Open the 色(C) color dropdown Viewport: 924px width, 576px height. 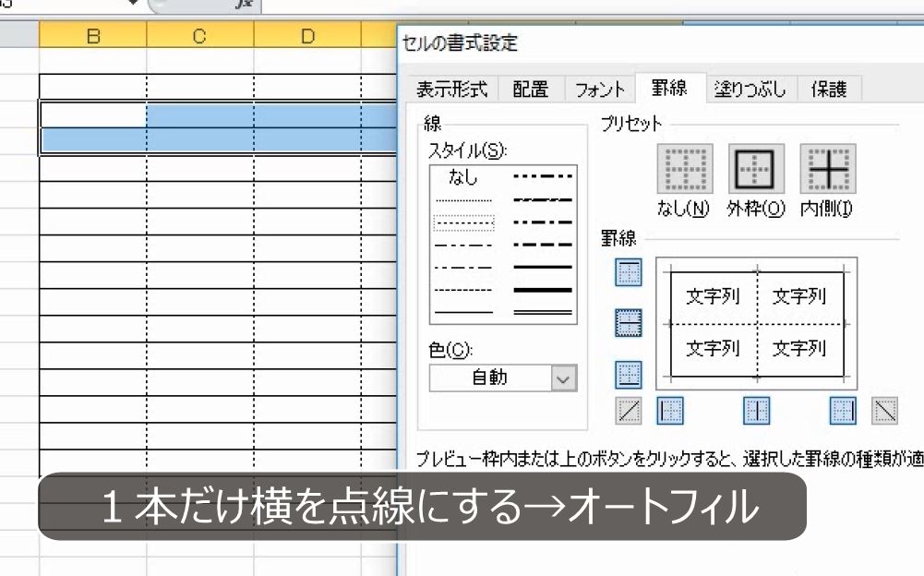pyautogui.click(x=563, y=376)
